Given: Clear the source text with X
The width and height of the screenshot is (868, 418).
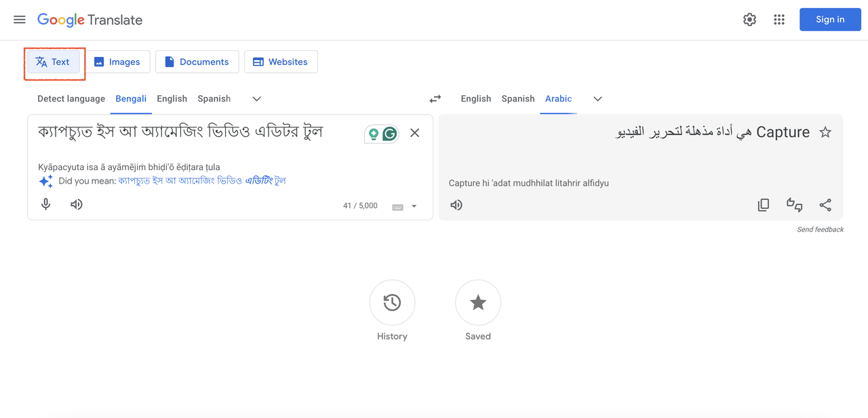Looking at the screenshot, I should pyautogui.click(x=415, y=133).
